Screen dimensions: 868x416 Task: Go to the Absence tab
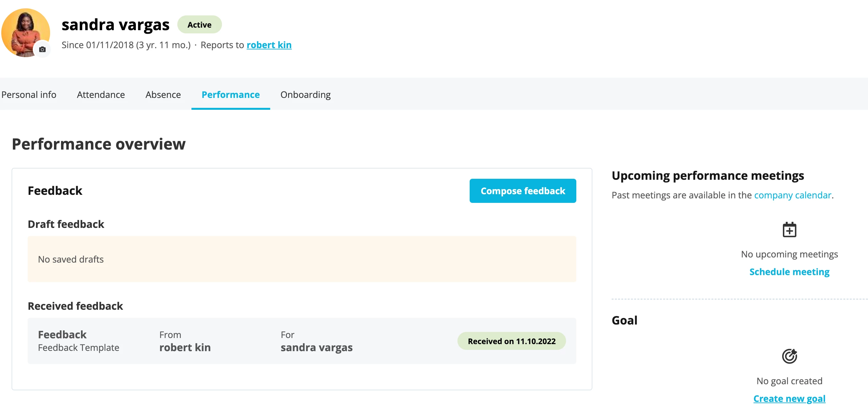pos(163,95)
